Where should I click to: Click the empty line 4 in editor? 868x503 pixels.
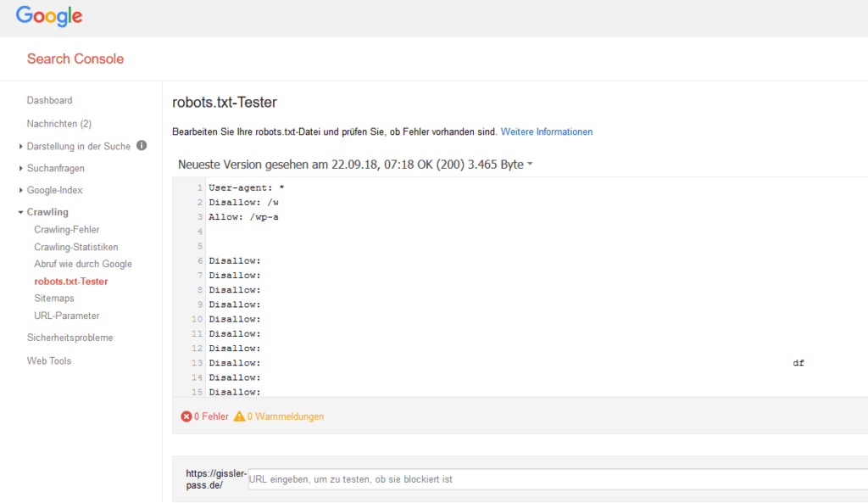tap(537, 232)
